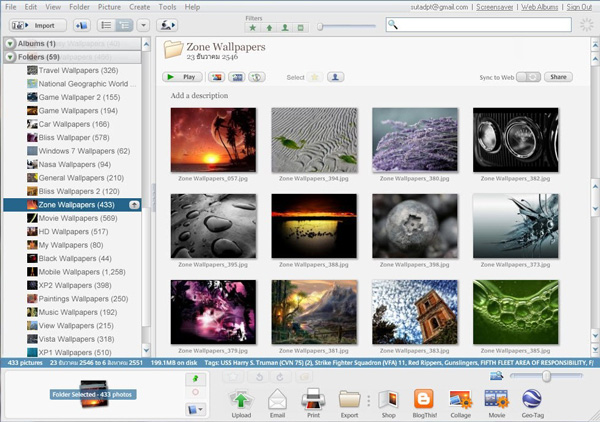Image resolution: width=600 pixels, height=422 pixels.
Task: Click the BlogThis! icon
Action: pos(424,403)
